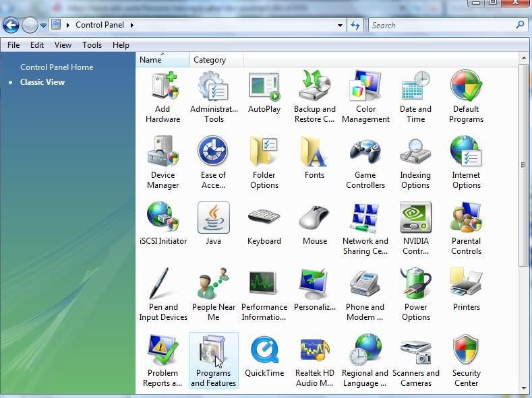Open Network and Sharing Center
The height and width of the screenshot is (398, 532).
click(x=365, y=229)
